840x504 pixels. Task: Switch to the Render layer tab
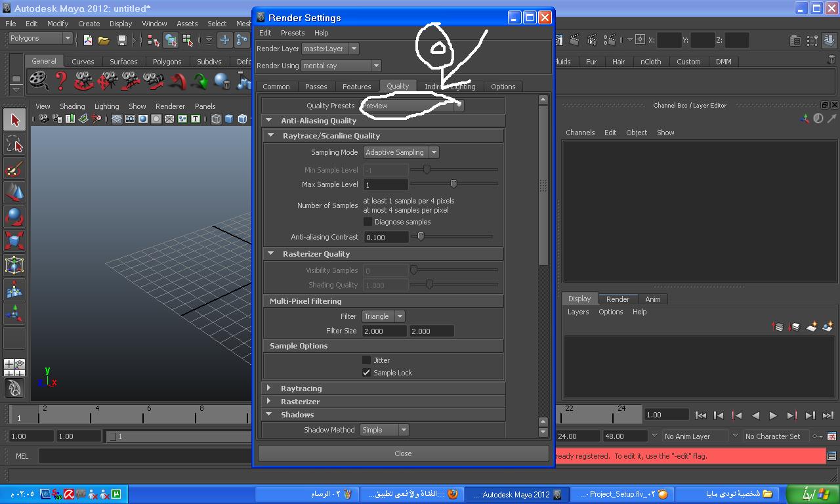[x=618, y=299]
